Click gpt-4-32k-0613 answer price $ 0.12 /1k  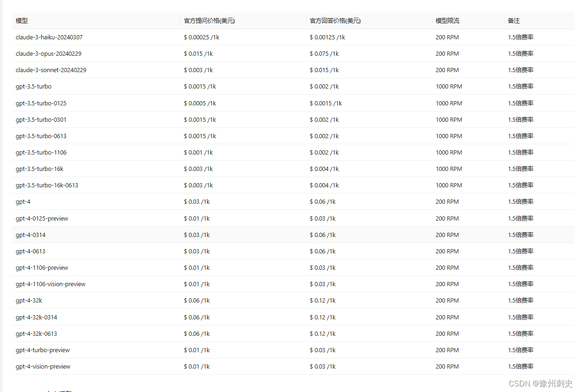tap(323, 333)
